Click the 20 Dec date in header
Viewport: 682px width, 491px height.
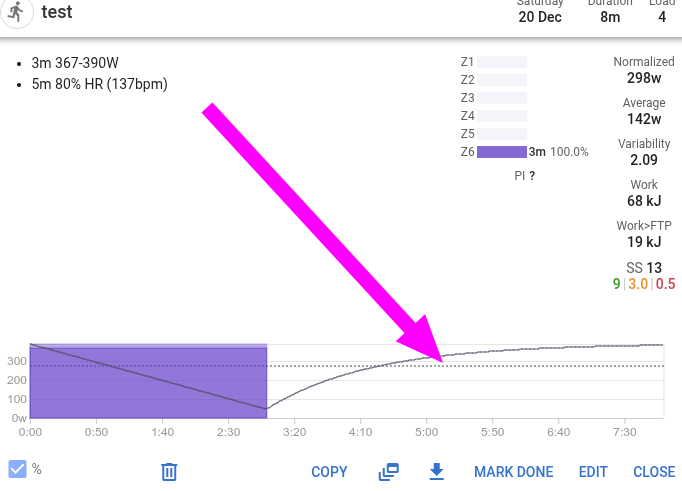click(540, 17)
